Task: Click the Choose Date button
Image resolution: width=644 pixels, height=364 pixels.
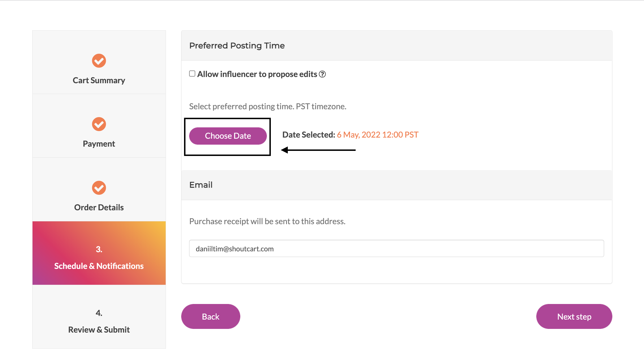Action: tap(228, 136)
